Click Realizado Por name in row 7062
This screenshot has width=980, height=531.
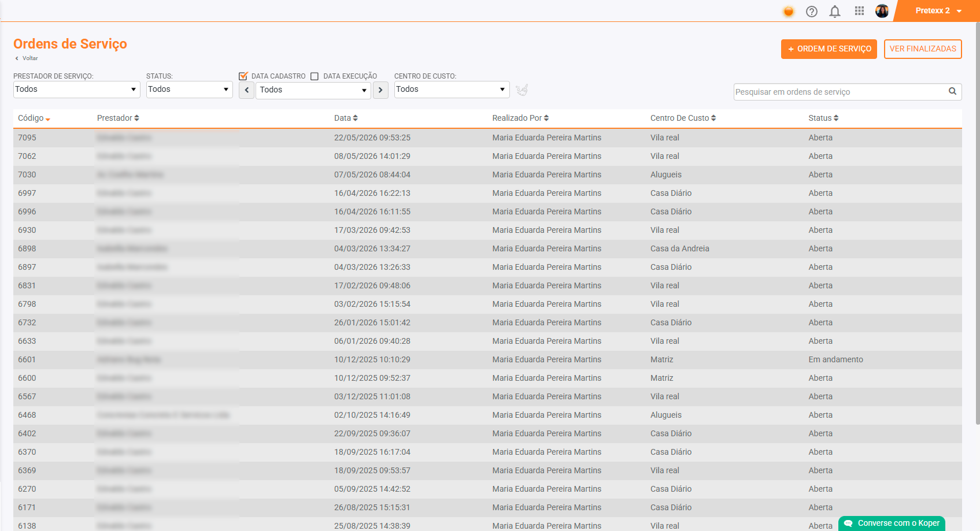pos(547,156)
